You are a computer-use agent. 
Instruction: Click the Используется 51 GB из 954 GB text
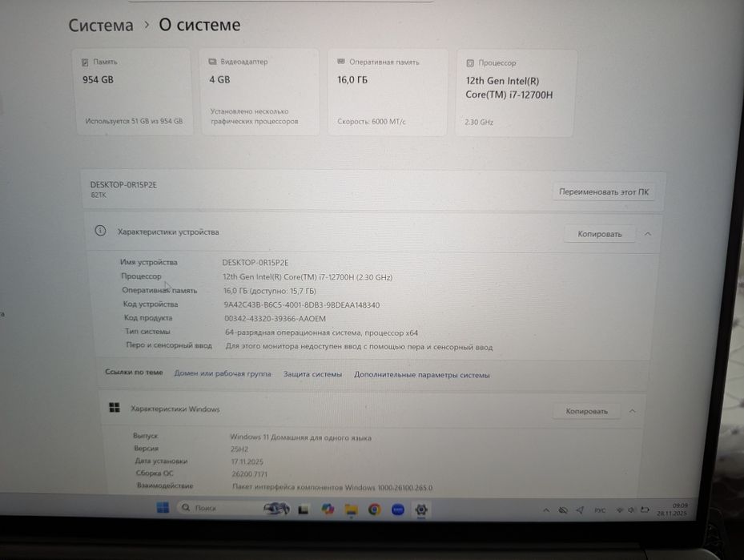tap(134, 121)
